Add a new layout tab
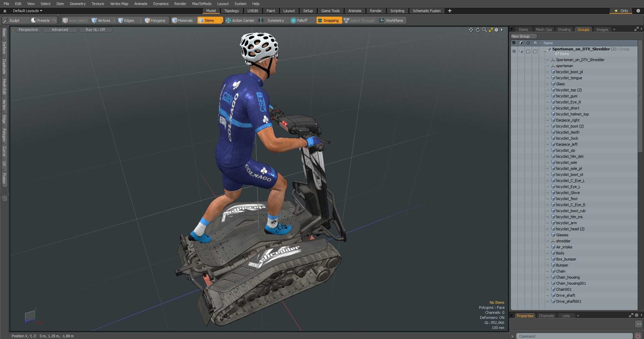 450,11
